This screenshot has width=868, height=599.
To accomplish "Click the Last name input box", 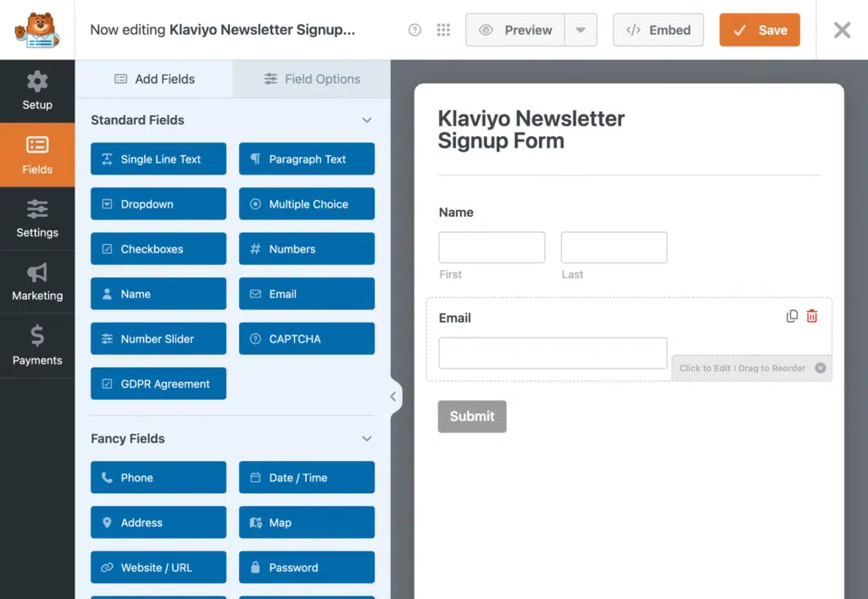I will (614, 247).
